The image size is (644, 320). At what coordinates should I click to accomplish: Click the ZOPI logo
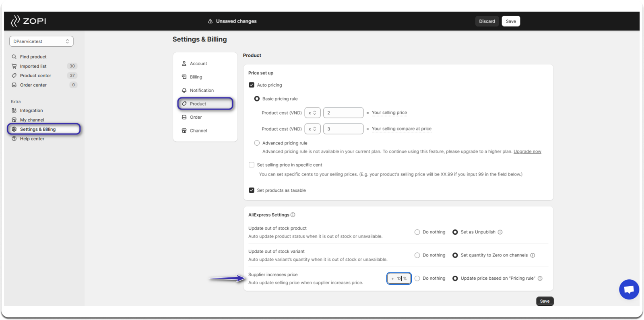coord(28,21)
